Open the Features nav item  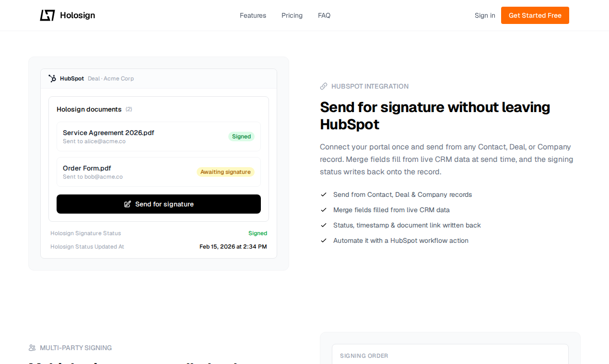[x=253, y=15]
